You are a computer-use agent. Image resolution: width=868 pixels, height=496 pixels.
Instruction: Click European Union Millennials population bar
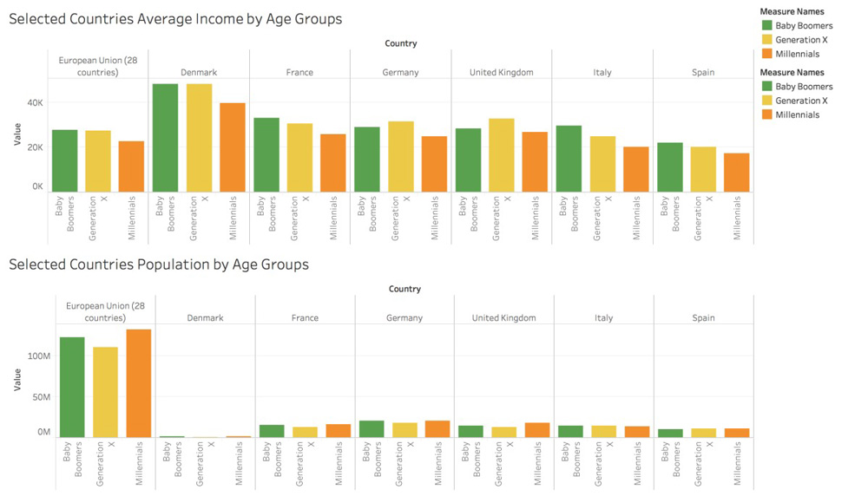(x=139, y=383)
